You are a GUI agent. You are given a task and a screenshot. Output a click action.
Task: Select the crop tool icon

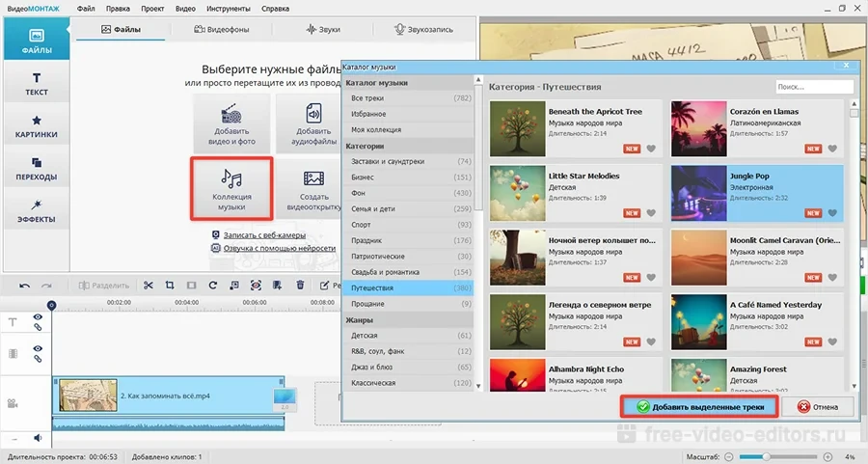click(170, 286)
